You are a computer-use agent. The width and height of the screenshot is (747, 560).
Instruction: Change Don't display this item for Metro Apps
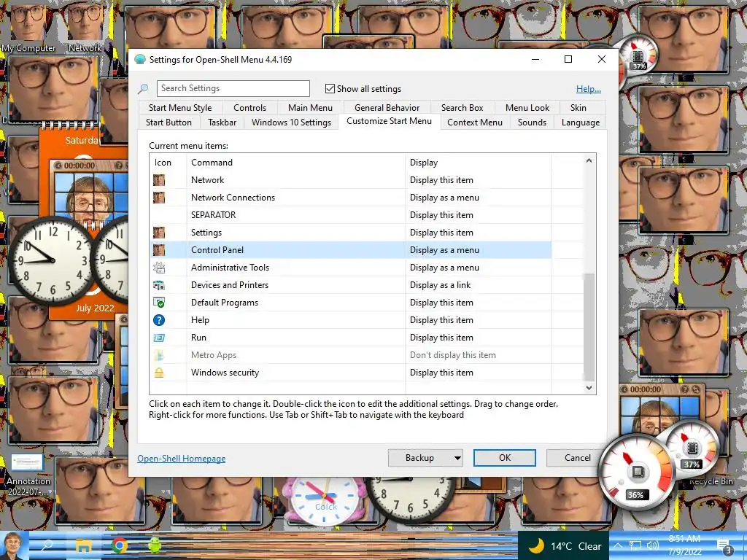(x=452, y=355)
